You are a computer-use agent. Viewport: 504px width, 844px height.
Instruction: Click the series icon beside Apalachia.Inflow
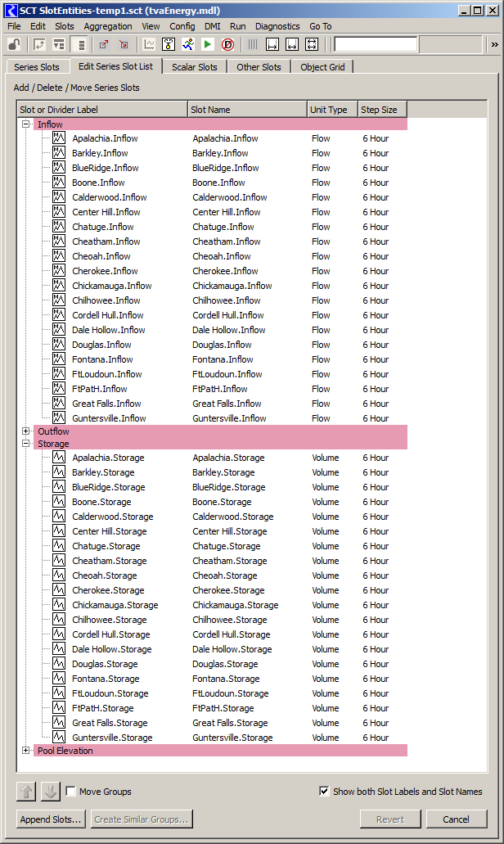coord(59,138)
